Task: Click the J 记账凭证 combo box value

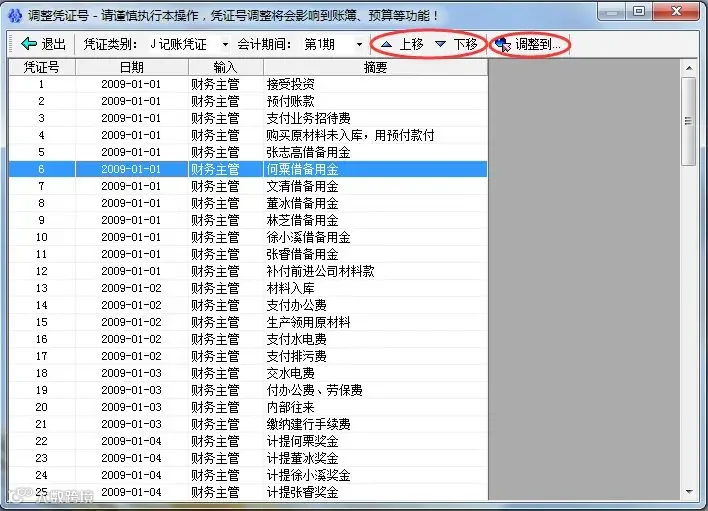Action: 178,44
